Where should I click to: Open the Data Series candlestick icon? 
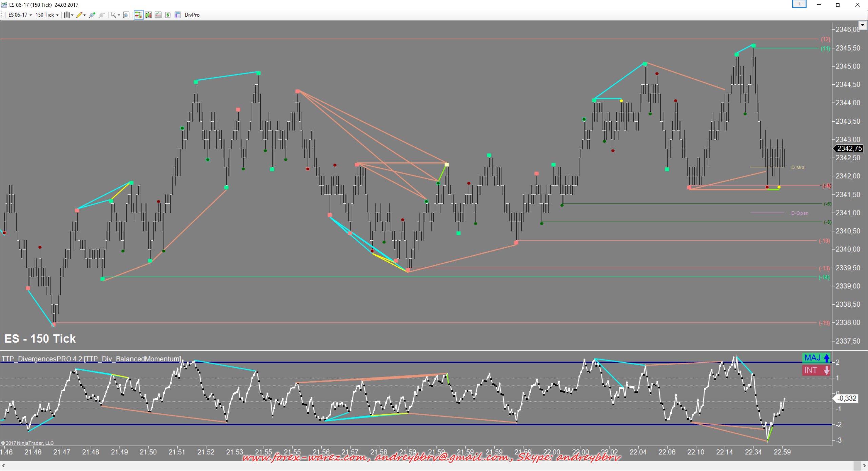(x=148, y=15)
